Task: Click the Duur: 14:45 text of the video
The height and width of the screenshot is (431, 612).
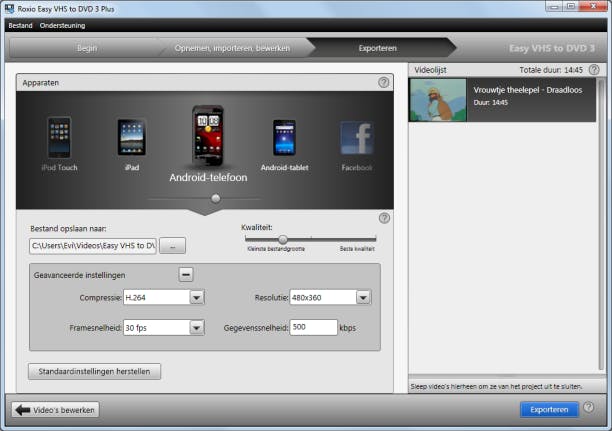Action: 491,102
